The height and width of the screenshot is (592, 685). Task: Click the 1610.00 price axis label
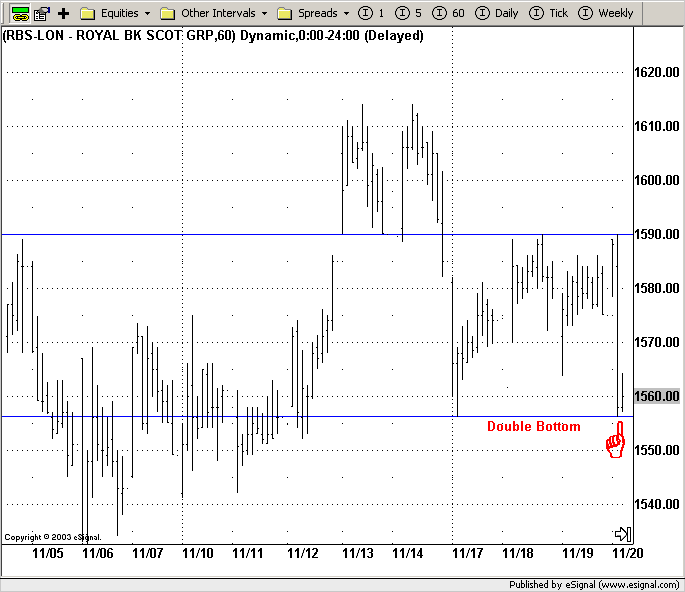pos(657,126)
